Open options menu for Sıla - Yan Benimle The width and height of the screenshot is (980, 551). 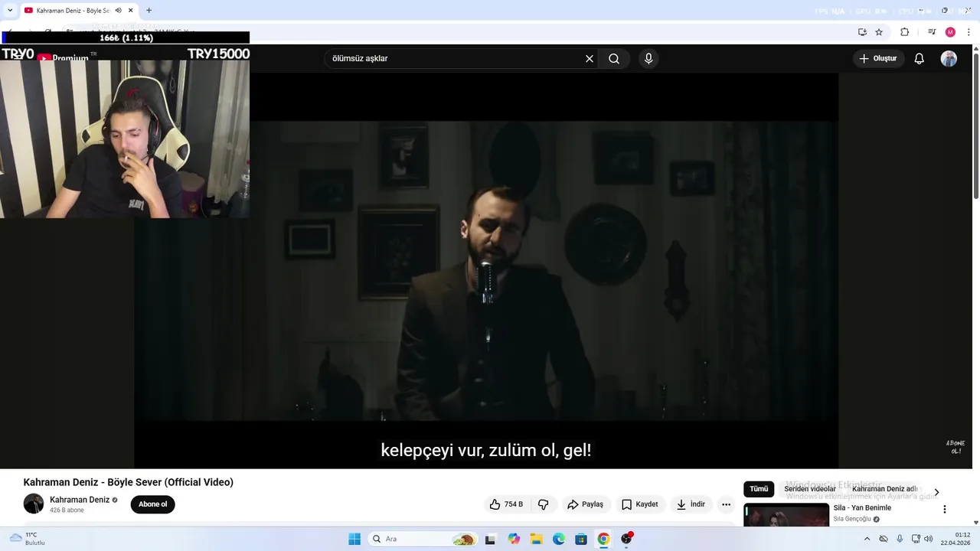point(944,509)
